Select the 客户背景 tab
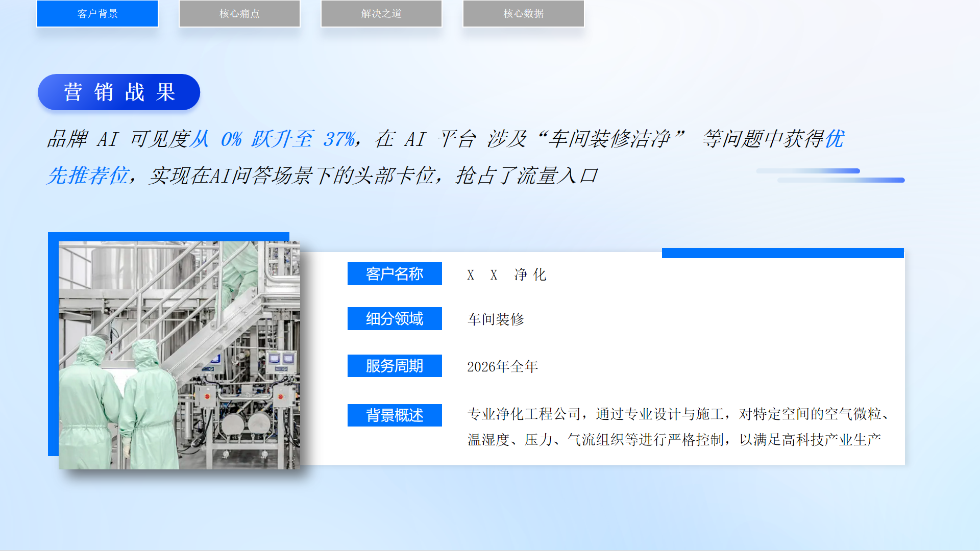This screenshot has width=980, height=551. pos(97,14)
